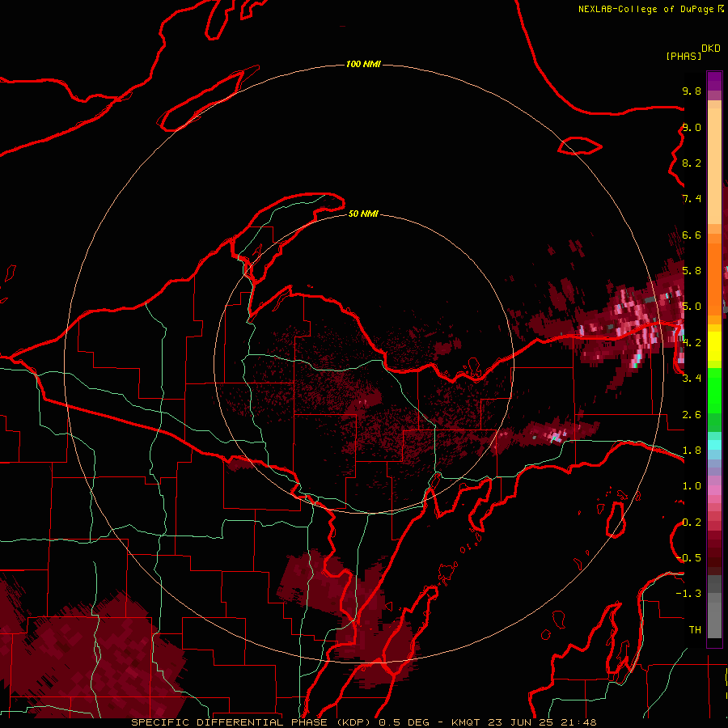
Task: Click the NEXLAB-College of DuPage credit text
Action: [x=647, y=9]
